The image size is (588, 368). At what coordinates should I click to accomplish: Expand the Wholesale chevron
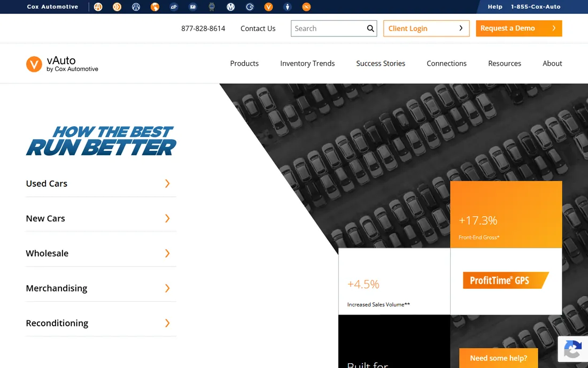(x=167, y=253)
